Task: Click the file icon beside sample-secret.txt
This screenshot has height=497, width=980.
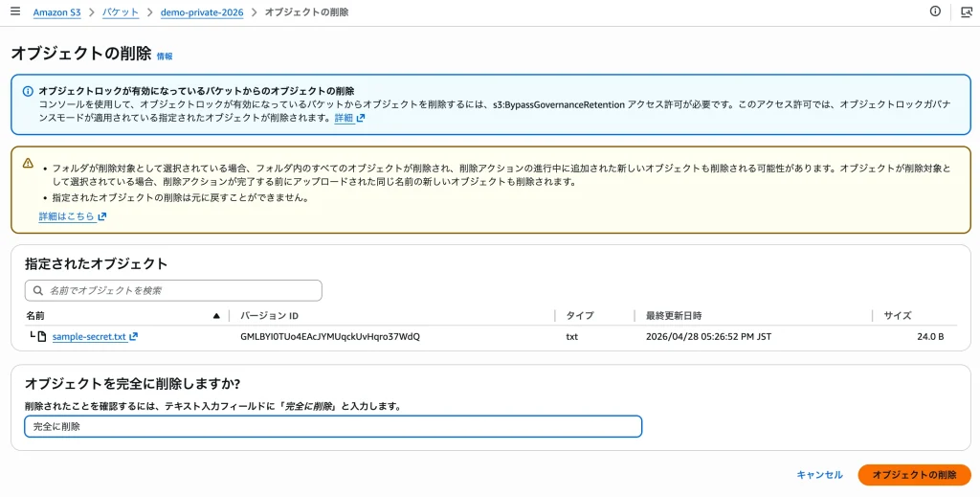Action: pos(44,336)
